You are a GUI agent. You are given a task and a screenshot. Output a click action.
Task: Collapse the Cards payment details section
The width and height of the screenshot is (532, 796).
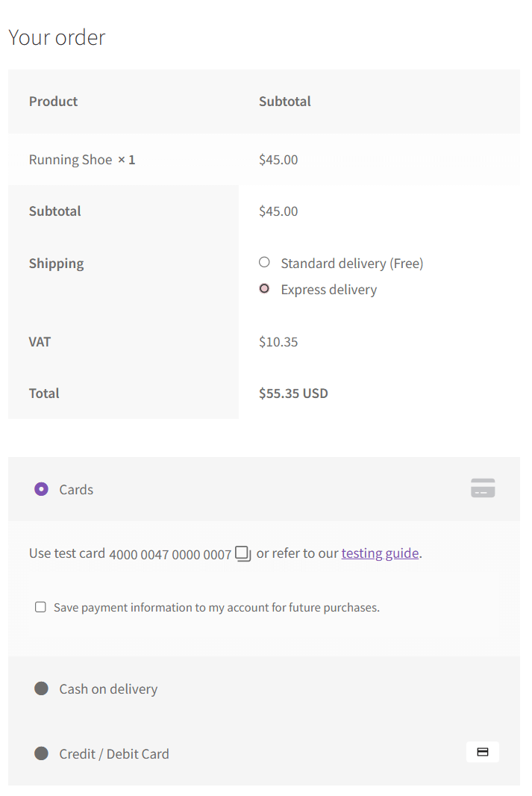coord(75,489)
